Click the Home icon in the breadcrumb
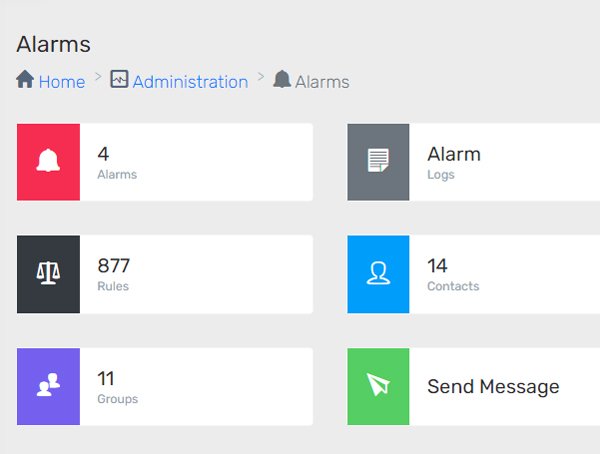 26,80
